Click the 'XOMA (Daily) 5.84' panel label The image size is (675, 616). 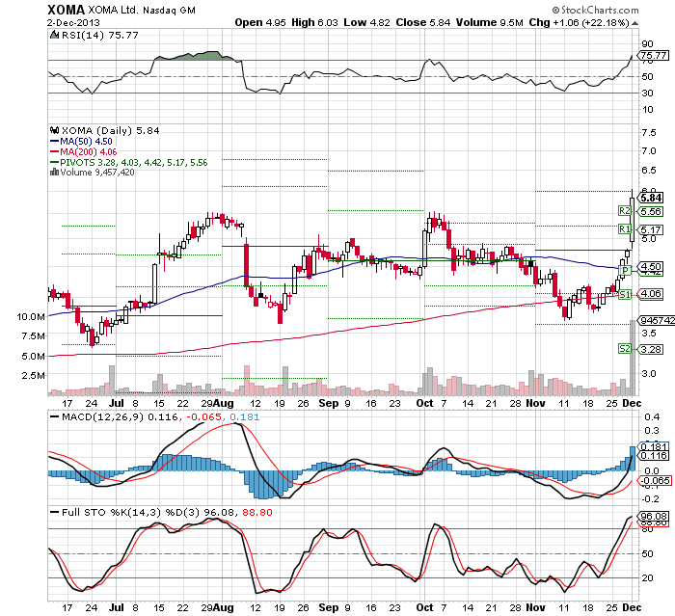click(110, 130)
